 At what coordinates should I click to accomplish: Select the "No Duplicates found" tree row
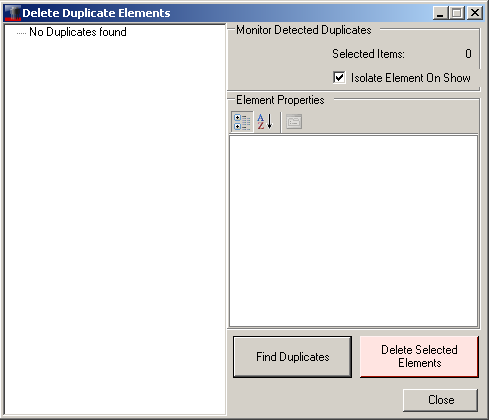point(78,32)
